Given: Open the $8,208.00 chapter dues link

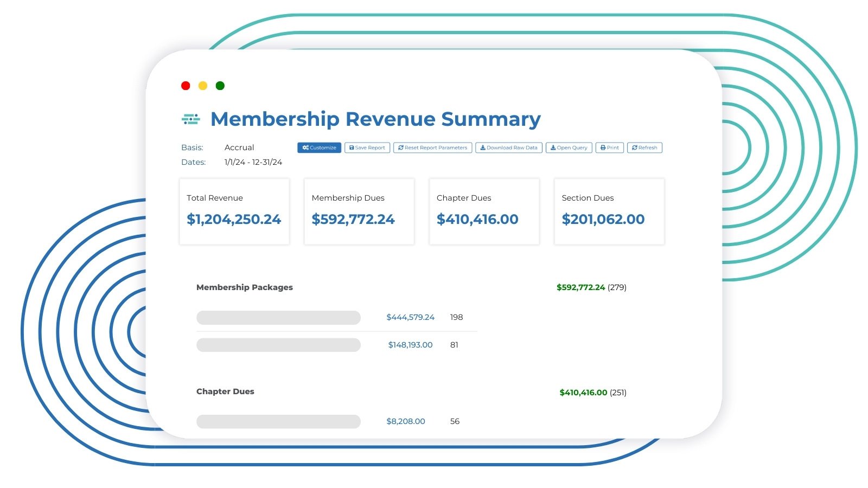Looking at the screenshot, I should [x=405, y=421].
